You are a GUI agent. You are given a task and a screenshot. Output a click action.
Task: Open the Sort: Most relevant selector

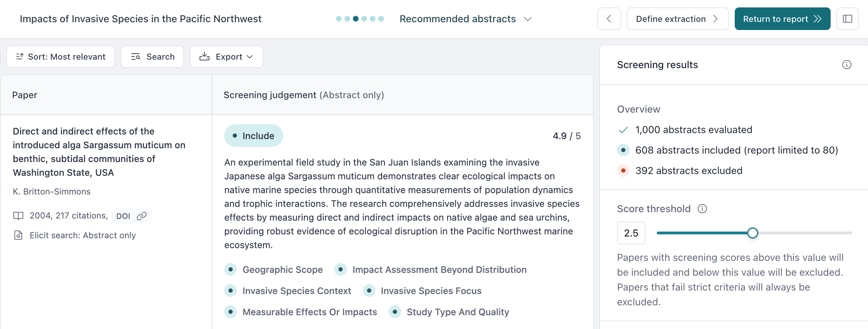tap(61, 56)
